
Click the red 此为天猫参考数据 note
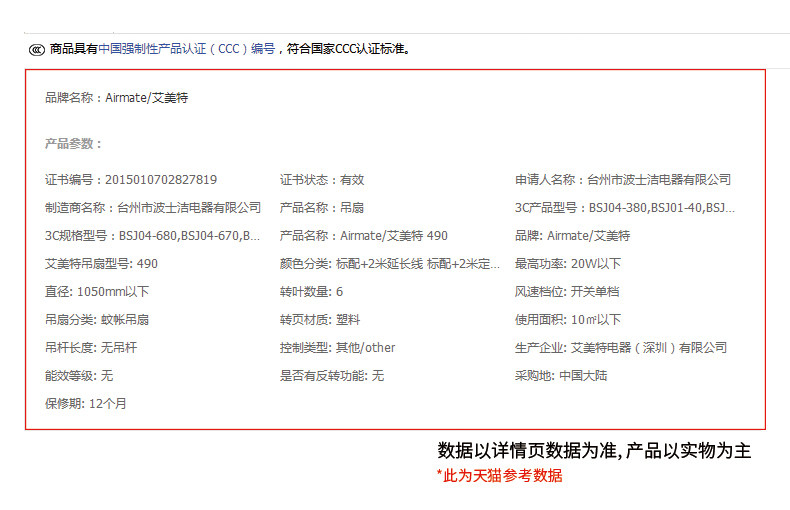pyautogui.click(x=500, y=475)
